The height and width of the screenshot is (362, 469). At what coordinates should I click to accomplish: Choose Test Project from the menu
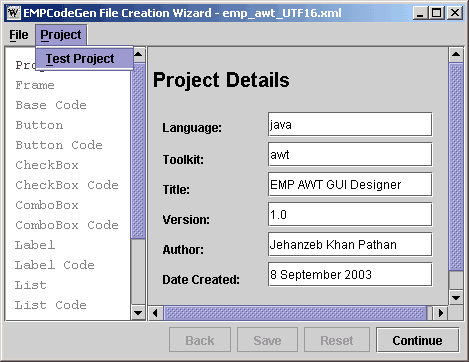click(x=85, y=59)
